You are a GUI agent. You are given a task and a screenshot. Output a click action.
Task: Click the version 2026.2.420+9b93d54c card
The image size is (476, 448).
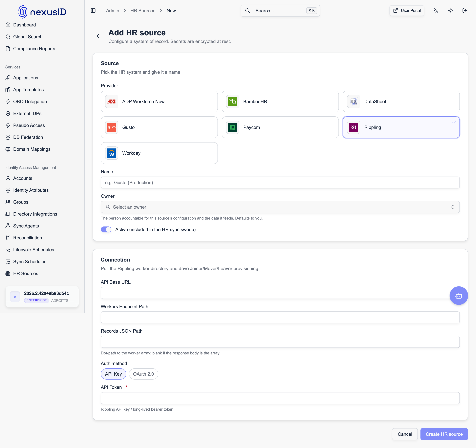[x=42, y=297]
